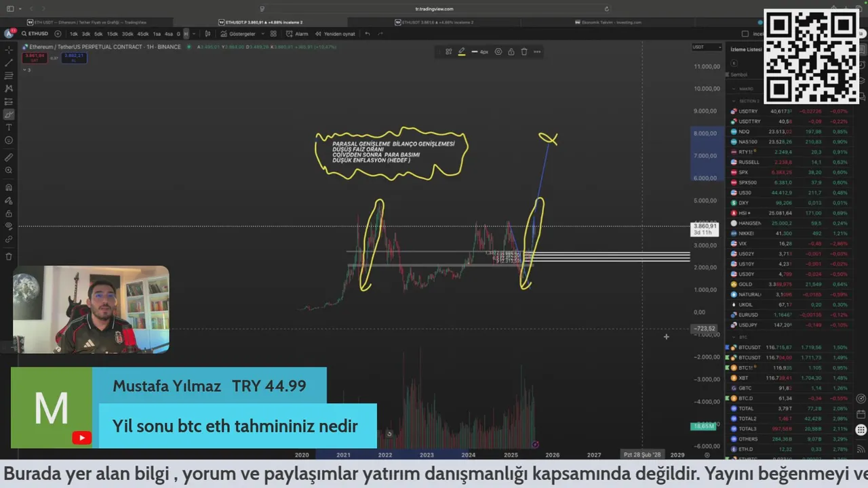Open the user profile avatar menu
The width and height of the screenshot is (868, 488).
pyautogui.click(x=9, y=33)
